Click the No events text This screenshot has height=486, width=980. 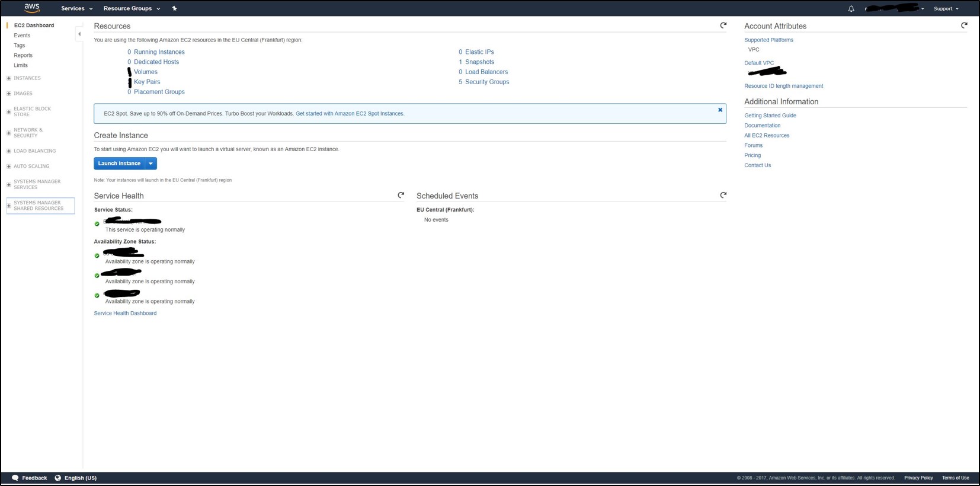click(436, 220)
